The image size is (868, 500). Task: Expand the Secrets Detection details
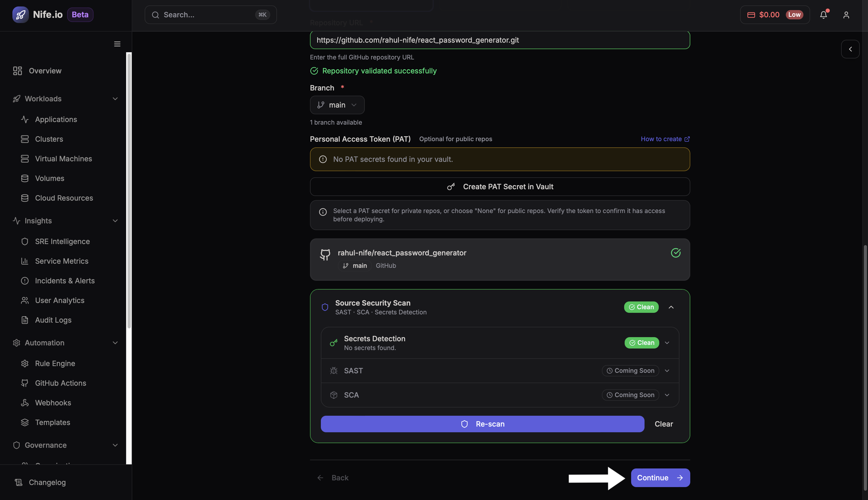(x=667, y=342)
